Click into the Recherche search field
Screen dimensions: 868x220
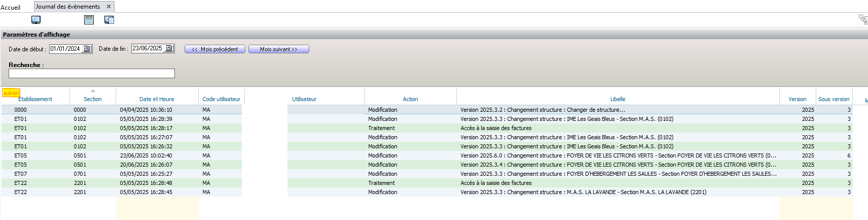pos(92,74)
